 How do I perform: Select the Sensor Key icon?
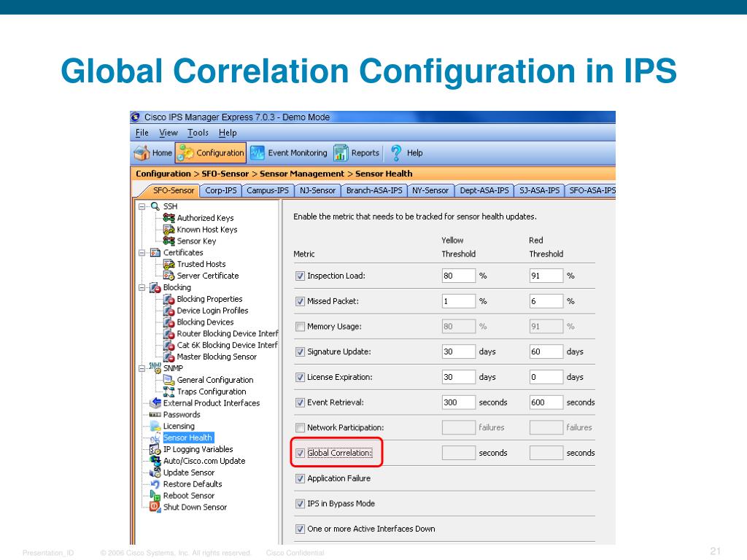pos(169,241)
